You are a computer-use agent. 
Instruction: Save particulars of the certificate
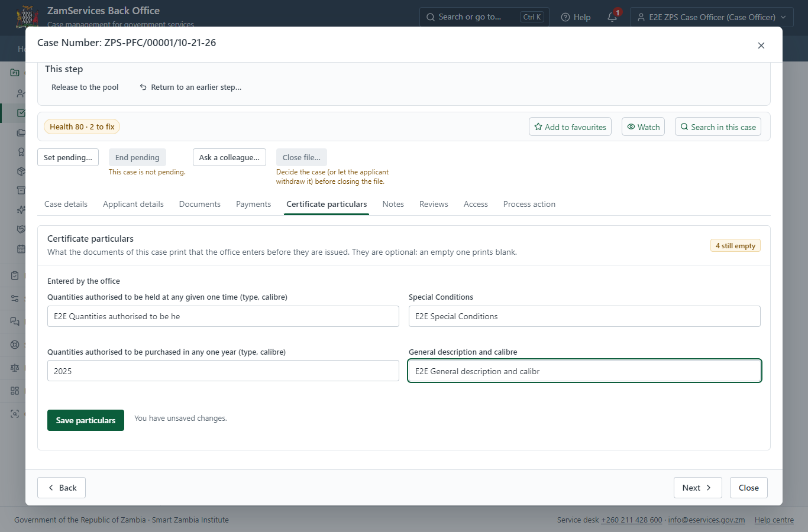tap(86, 420)
